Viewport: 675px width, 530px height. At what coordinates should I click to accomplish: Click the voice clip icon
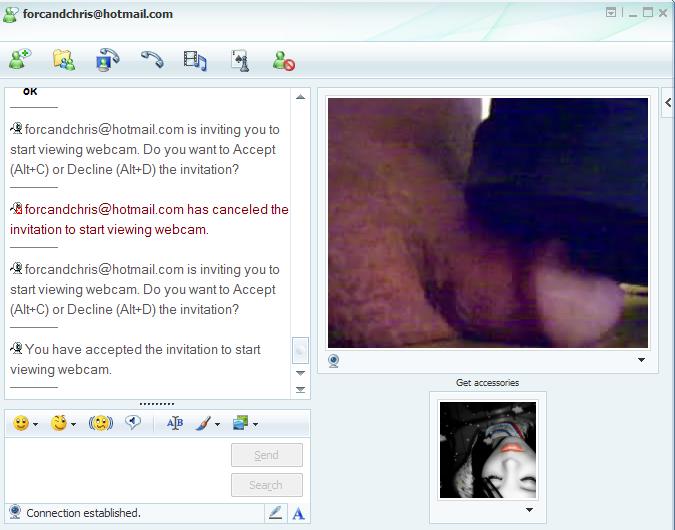click(133, 423)
